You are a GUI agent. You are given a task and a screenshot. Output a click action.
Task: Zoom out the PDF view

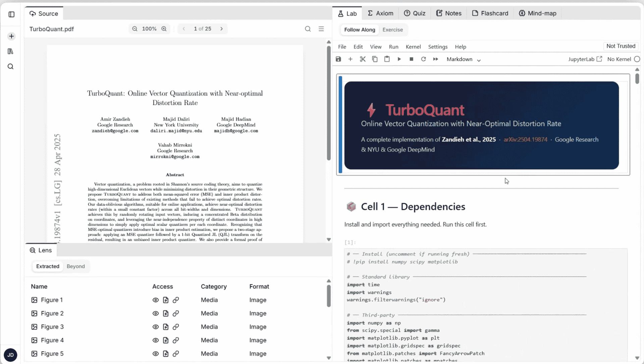pos(135,29)
